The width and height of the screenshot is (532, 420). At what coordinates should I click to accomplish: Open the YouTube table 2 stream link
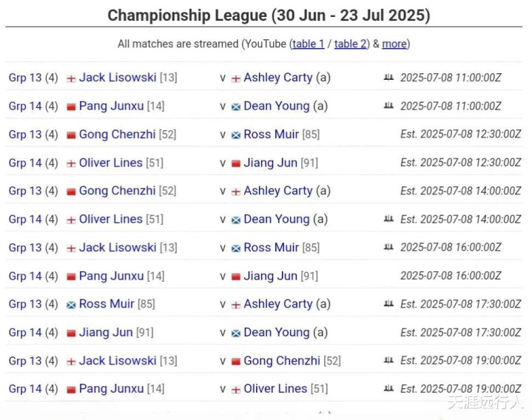(x=350, y=44)
